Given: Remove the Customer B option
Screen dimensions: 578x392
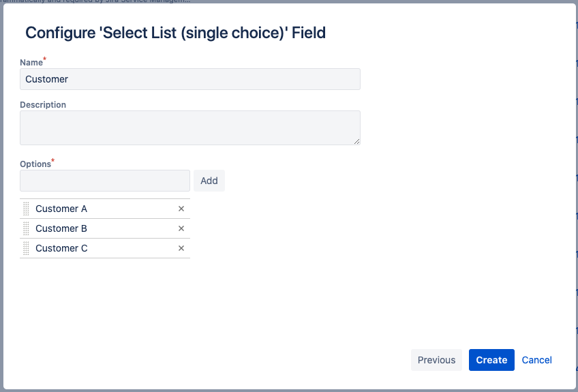Looking at the screenshot, I should (x=181, y=228).
